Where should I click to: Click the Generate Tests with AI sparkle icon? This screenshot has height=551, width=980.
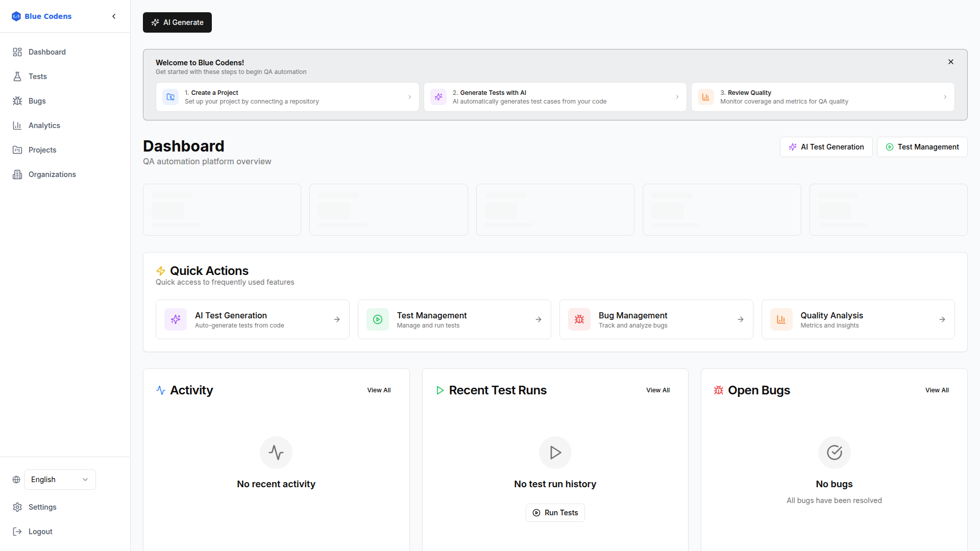coord(438,97)
